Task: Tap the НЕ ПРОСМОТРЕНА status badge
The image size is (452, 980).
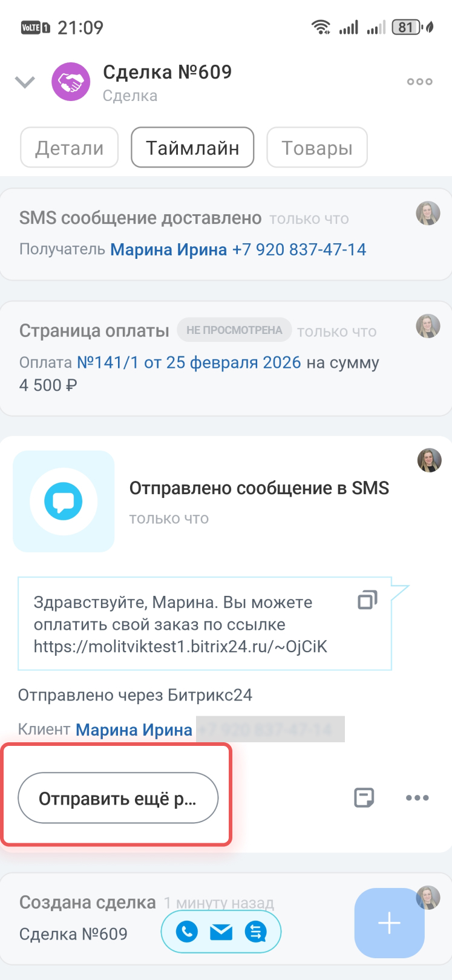Action: [x=234, y=330]
